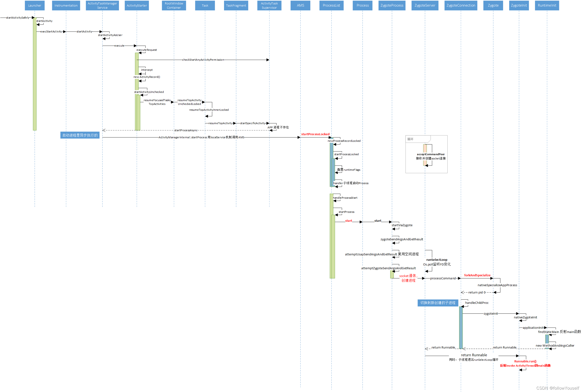This screenshot has width=583, height=392.
Task: Select the ZygoteConnection header box
Action: click(461, 5)
